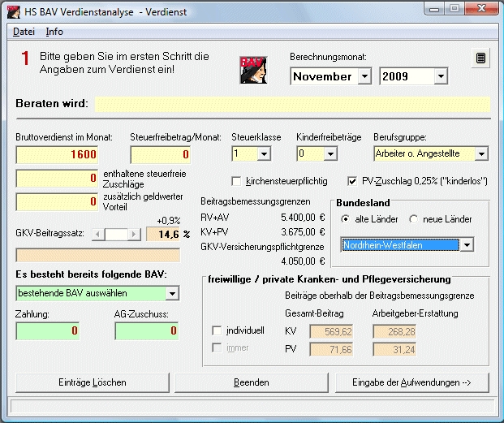Uncheck PV-Zuschlag 0,25% kinderlos option
Screen dimensions: 504x423
coord(353,181)
